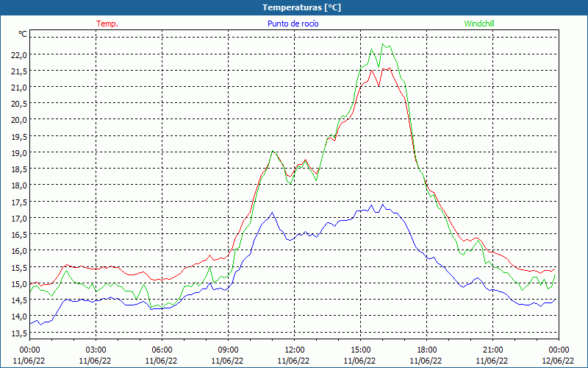Click the 13,5 y-axis value

pos(19,333)
